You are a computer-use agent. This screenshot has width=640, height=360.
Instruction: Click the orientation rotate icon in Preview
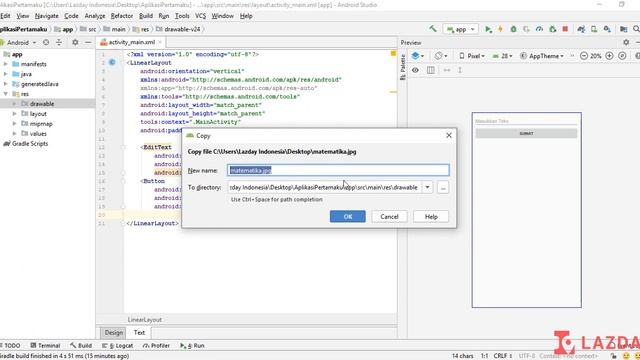(x=440, y=56)
